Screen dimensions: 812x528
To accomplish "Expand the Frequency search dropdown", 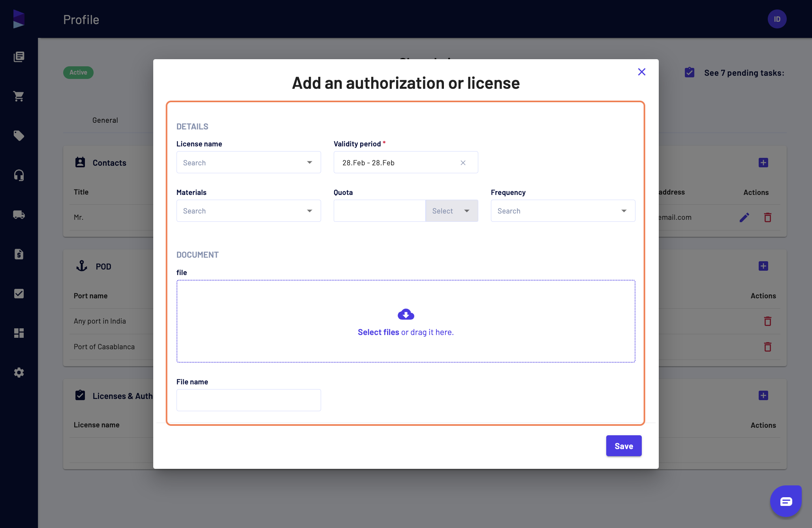I will 563,211.
